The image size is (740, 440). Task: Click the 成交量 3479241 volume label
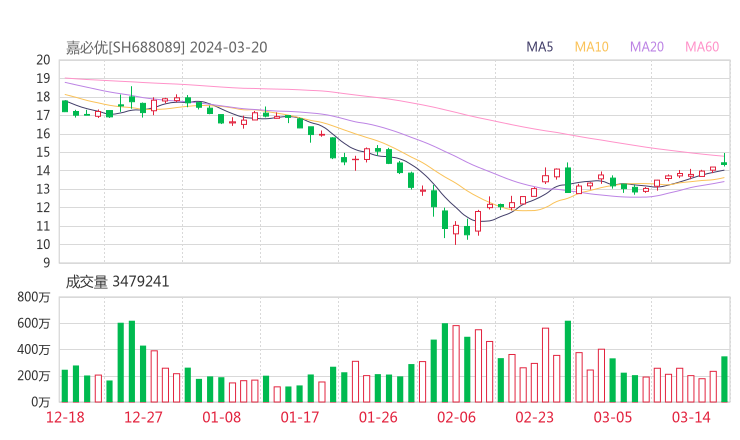[117, 282]
